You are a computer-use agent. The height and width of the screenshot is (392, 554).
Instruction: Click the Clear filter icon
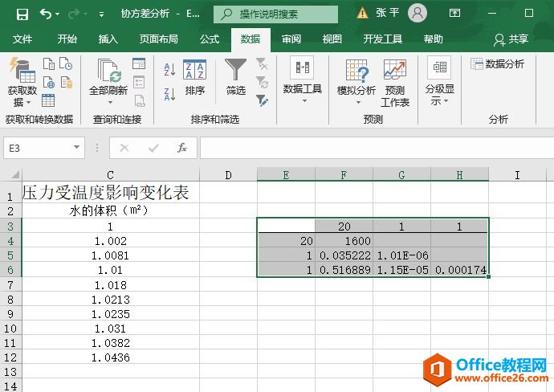pos(262,64)
